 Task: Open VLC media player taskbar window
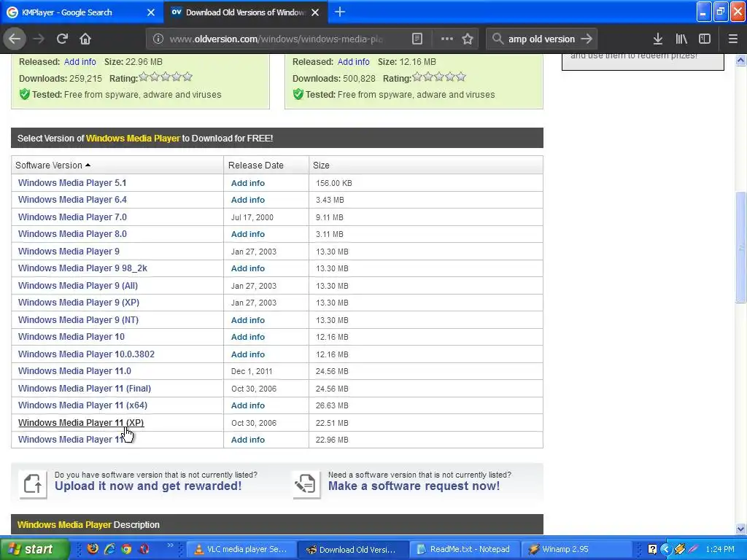241,549
